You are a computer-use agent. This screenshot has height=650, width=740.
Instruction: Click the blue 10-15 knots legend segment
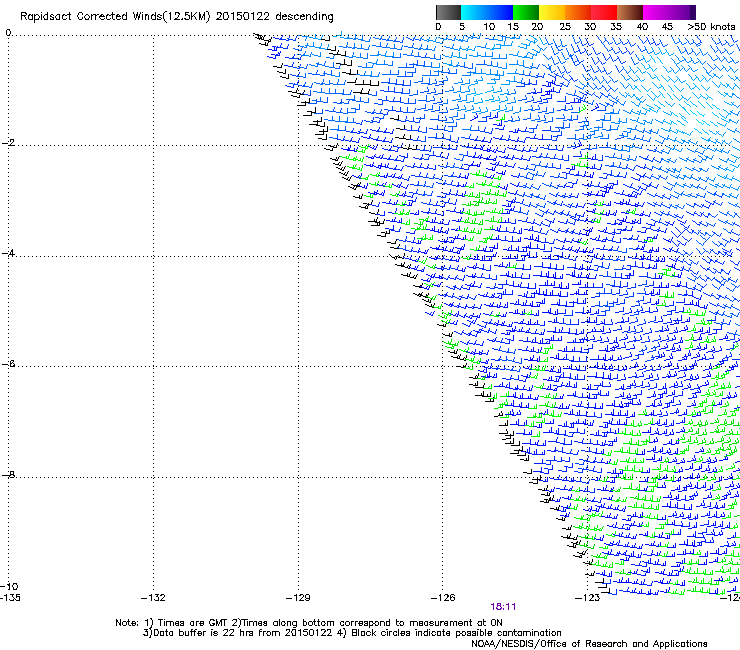(500, 12)
